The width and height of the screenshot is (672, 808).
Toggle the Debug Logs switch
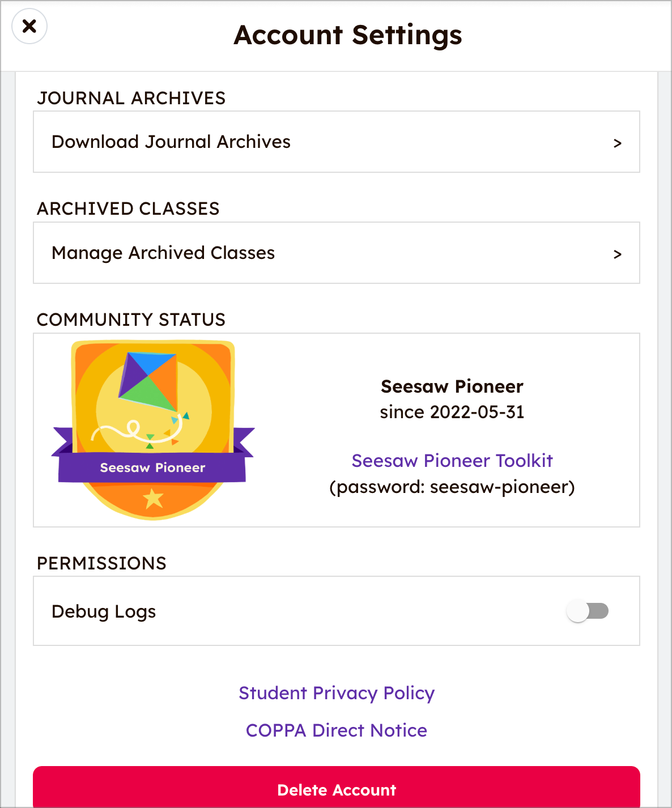(588, 611)
